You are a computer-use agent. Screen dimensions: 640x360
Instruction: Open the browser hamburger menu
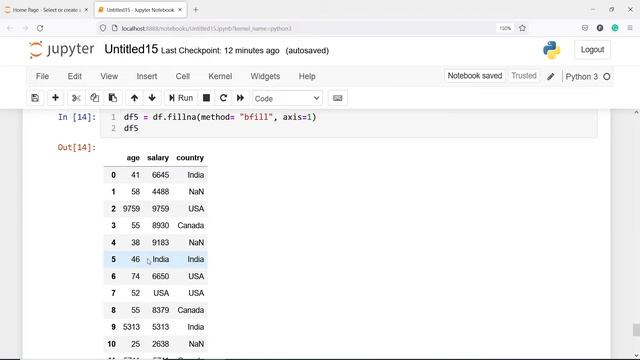[x=630, y=28]
